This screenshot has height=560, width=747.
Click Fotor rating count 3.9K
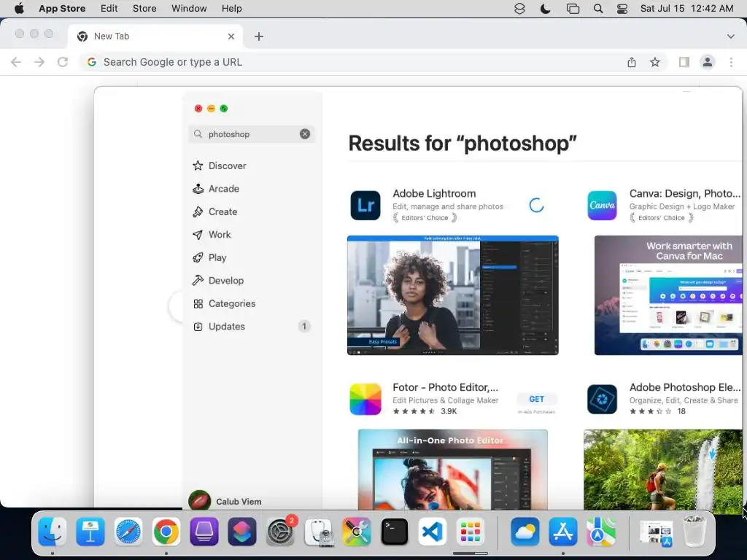click(449, 411)
